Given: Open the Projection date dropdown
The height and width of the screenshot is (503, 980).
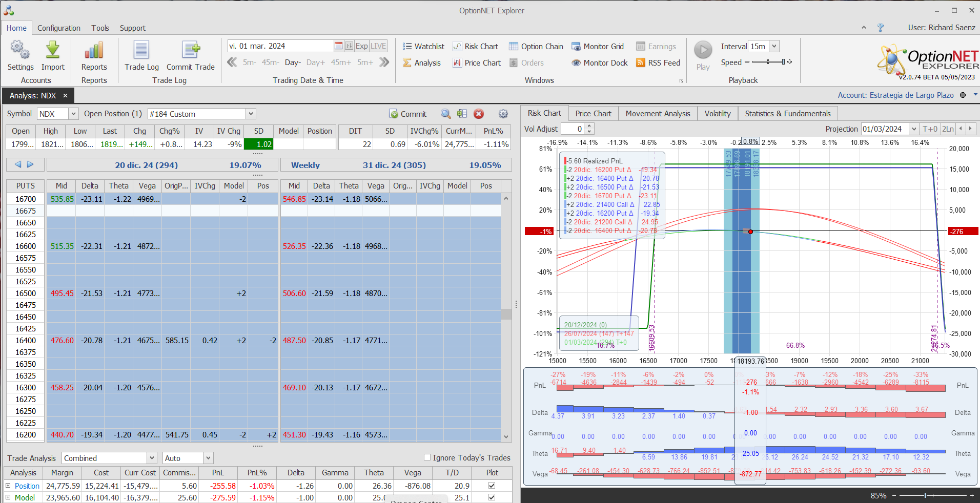Looking at the screenshot, I should (913, 129).
